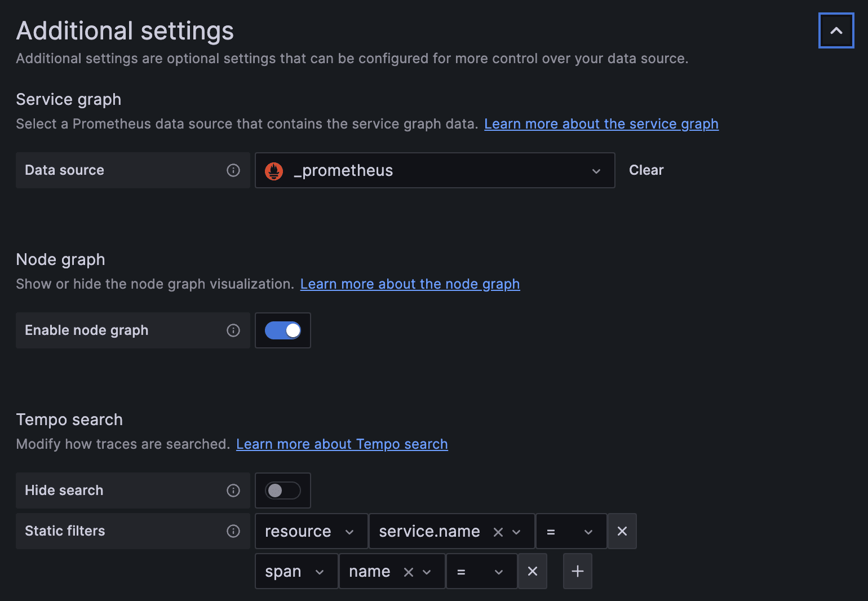Click the Static filters info icon

[233, 531]
